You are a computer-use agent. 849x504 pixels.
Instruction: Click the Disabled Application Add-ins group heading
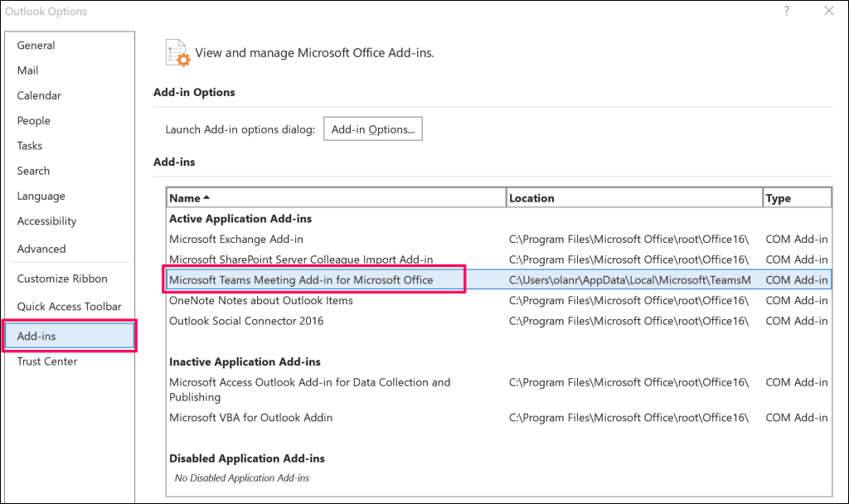tap(247, 458)
